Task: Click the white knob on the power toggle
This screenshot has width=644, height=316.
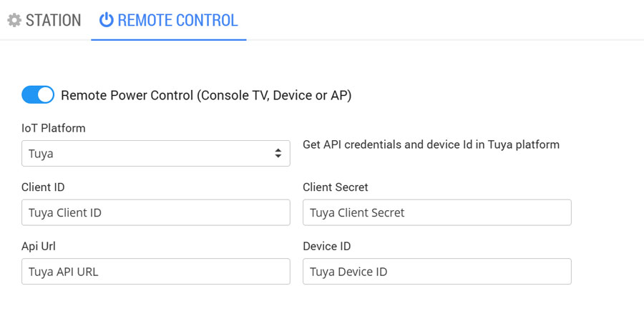Action: (x=45, y=94)
